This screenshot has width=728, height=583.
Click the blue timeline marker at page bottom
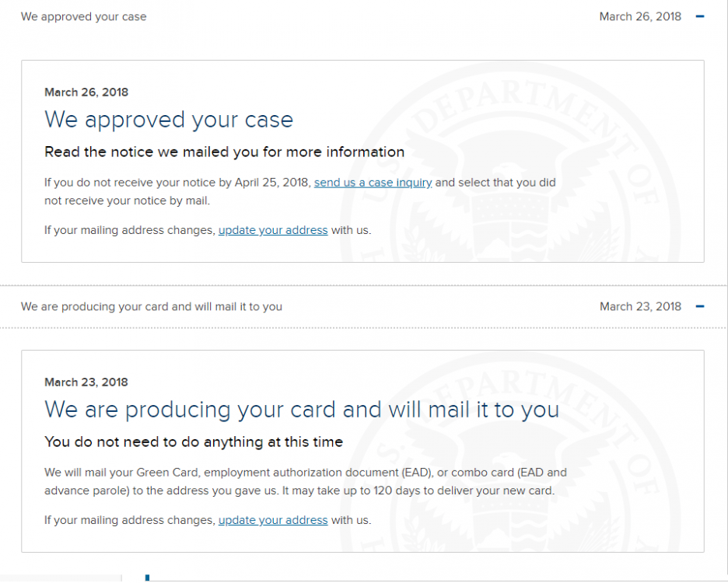[147, 578]
